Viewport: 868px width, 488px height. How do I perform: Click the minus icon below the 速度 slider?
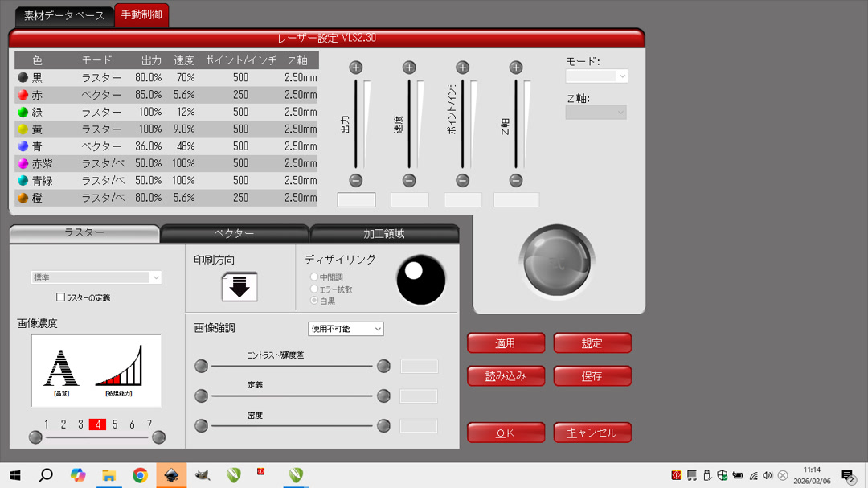409,179
